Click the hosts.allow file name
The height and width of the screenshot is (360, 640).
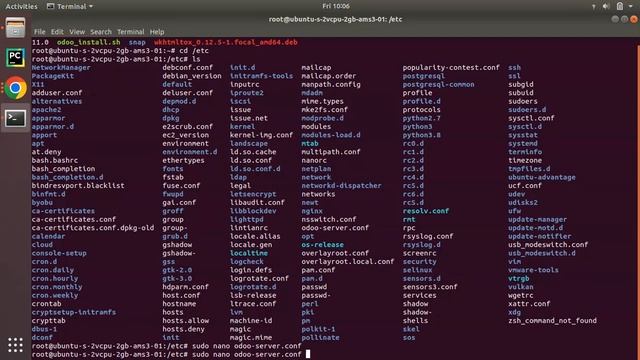tap(185, 321)
